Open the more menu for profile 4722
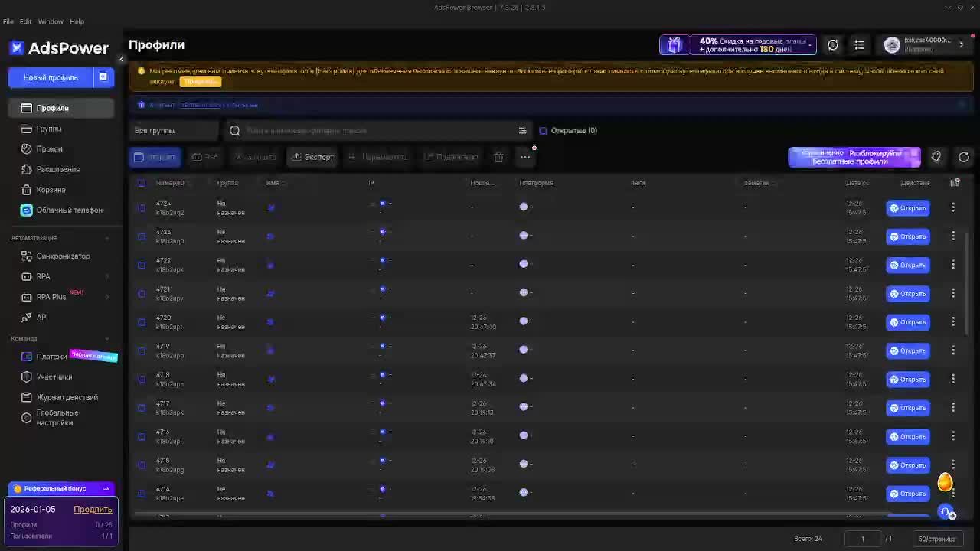The height and width of the screenshot is (551, 980). tap(953, 265)
